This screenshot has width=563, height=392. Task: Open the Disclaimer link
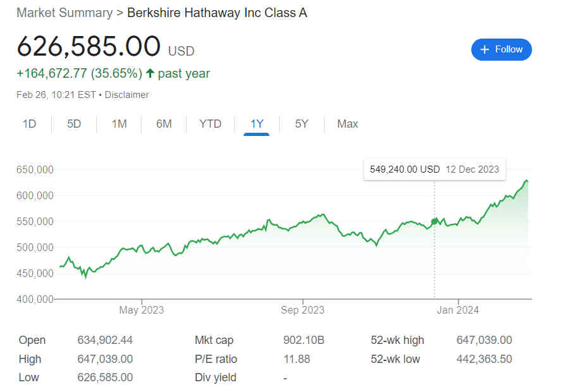tap(127, 95)
